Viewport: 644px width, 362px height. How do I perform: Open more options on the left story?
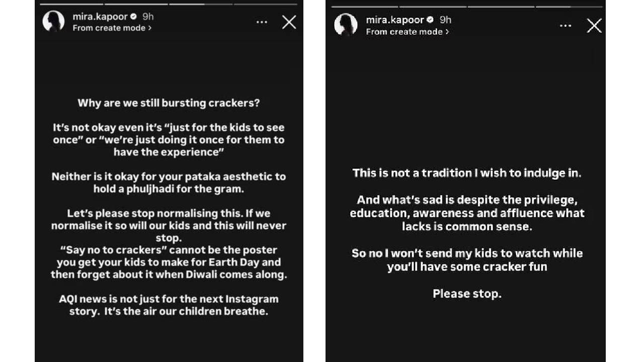[262, 22]
